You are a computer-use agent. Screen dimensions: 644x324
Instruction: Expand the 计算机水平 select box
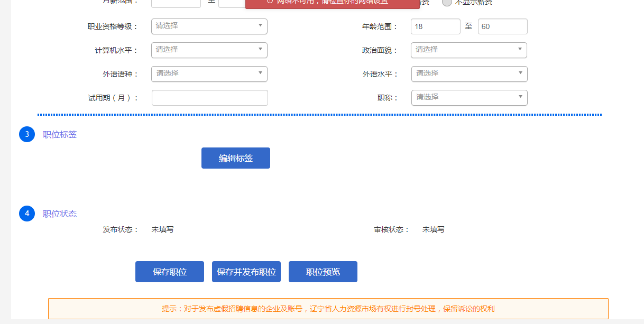click(x=209, y=50)
